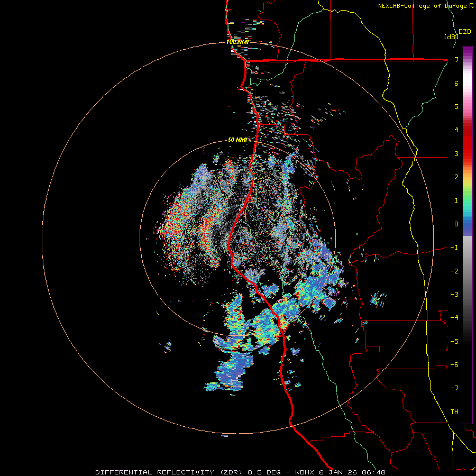Image resolution: width=476 pixels, height=476 pixels.
Task: Click the -5 value on the scale
Action: [x=454, y=342]
